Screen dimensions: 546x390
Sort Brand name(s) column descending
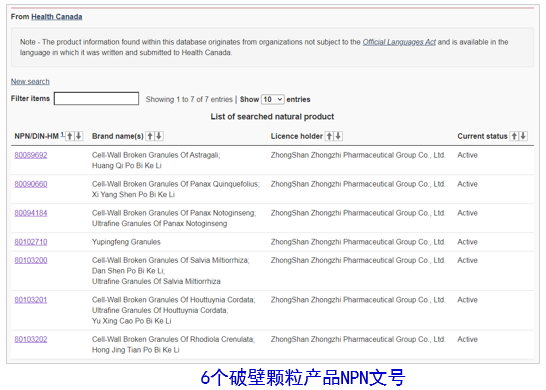[159, 136]
